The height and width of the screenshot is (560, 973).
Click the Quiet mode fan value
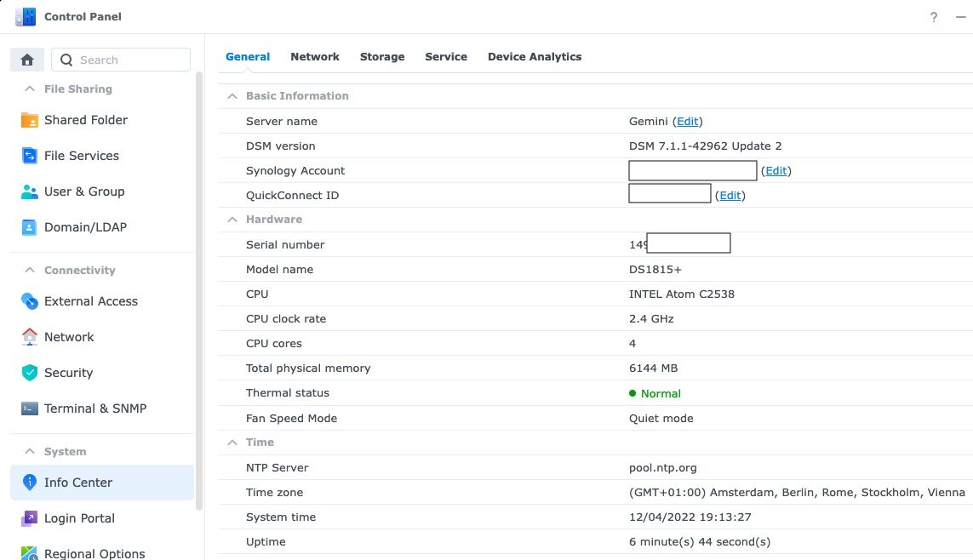pyautogui.click(x=661, y=418)
